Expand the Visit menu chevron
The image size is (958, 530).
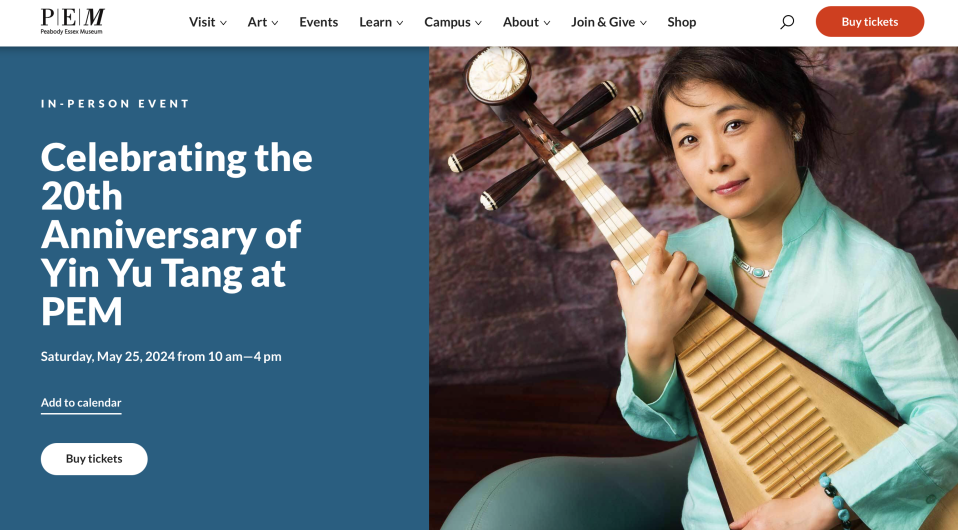224,23
